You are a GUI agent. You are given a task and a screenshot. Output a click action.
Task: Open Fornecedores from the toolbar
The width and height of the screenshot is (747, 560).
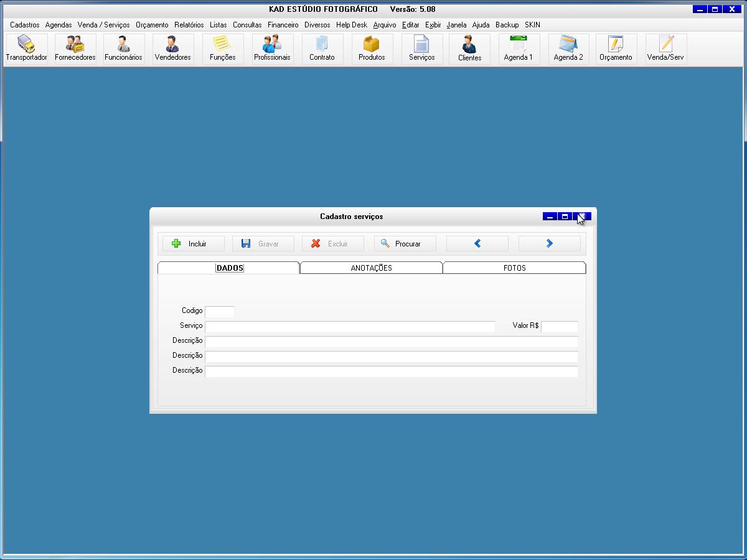tap(75, 49)
